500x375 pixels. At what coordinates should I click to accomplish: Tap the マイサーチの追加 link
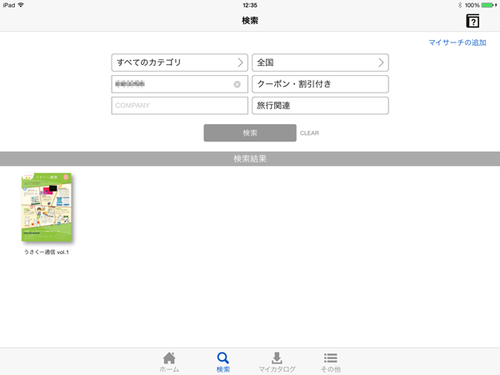[457, 43]
